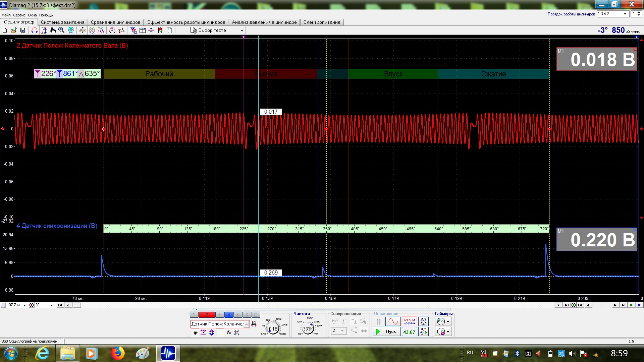Open the Помощь menu
Viewport: 644px width, 362px height.
(46, 15)
